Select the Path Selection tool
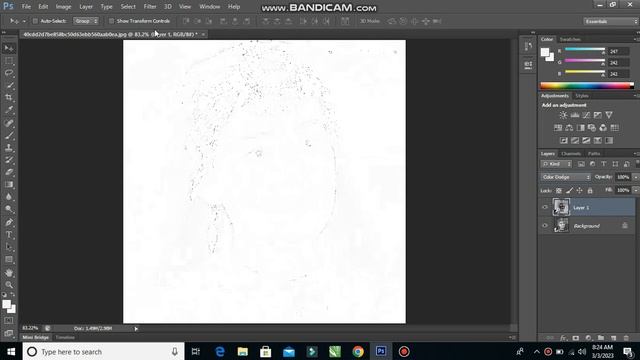 (9, 247)
